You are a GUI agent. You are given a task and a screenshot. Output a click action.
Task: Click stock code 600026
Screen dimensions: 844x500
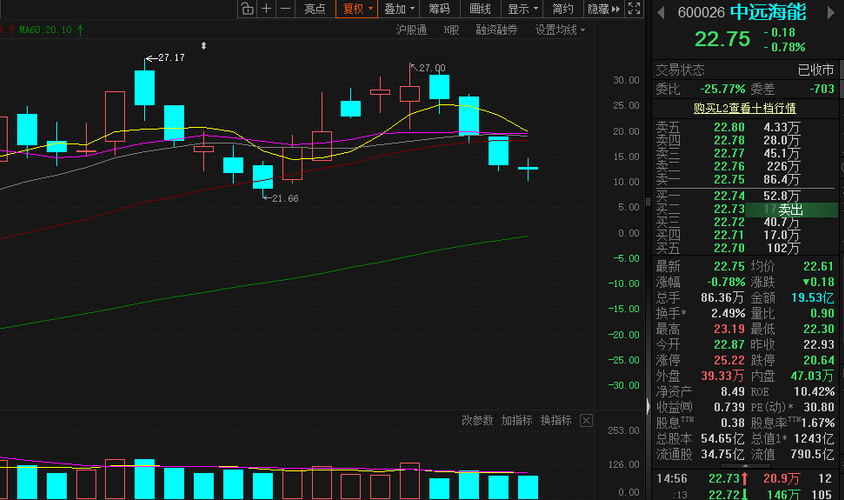coord(701,13)
